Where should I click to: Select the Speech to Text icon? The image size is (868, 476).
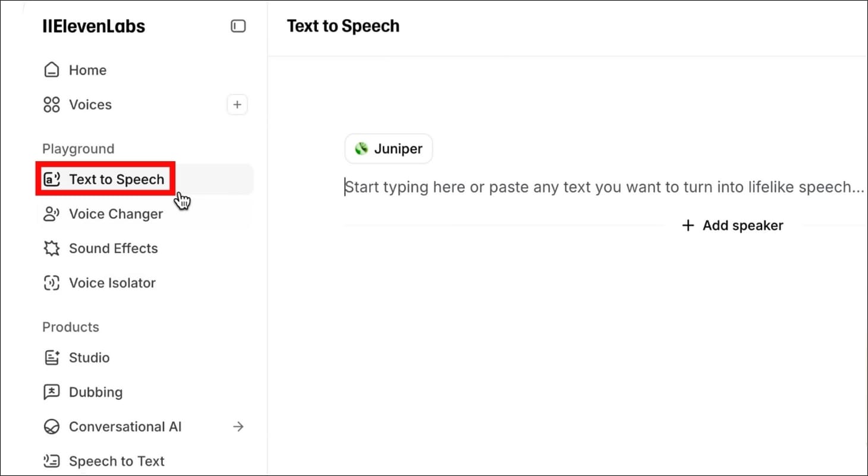pyautogui.click(x=52, y=461)
